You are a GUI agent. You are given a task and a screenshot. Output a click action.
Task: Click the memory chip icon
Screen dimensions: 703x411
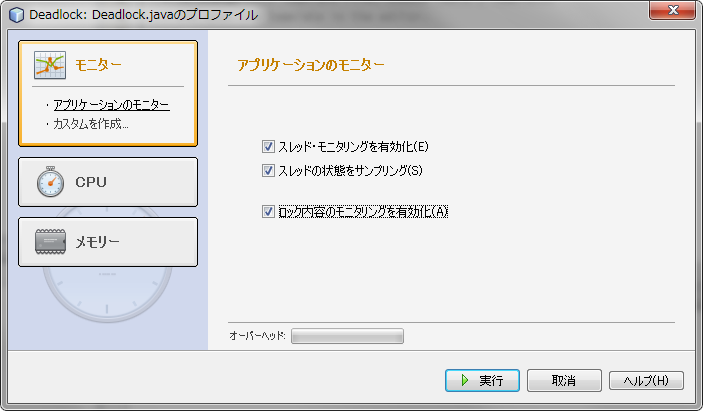pyautogui.click(x=50, y=242)
